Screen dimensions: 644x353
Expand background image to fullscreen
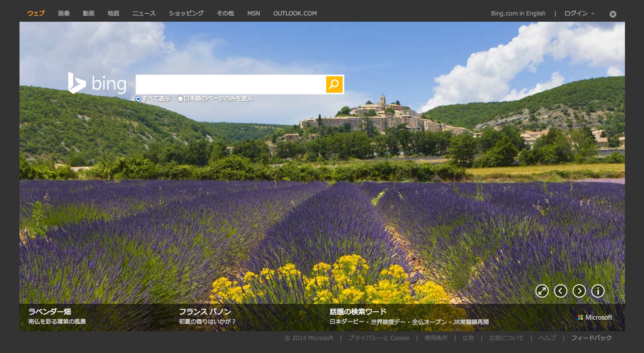tap(542, 291)
